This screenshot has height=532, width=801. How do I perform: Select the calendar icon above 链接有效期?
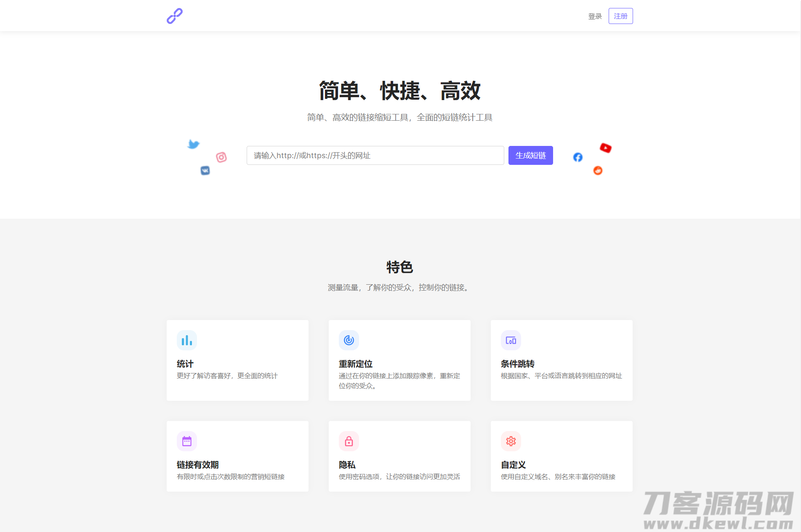coord(186,441)
